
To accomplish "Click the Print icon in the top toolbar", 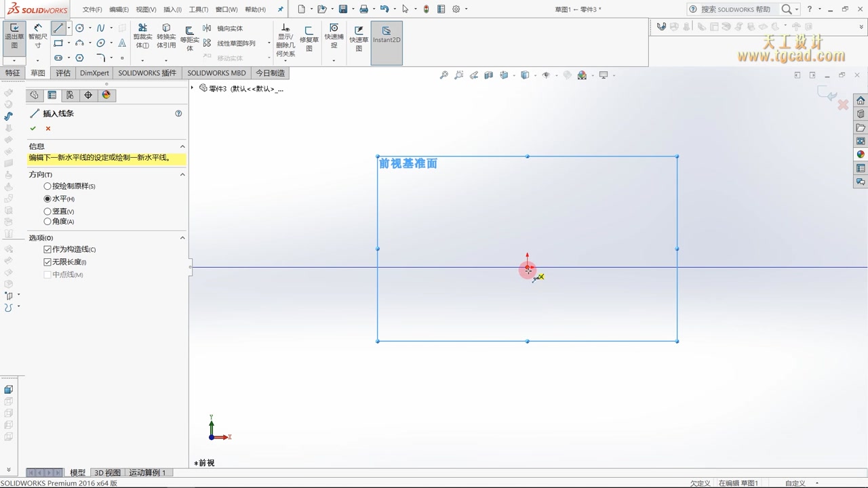I will 364,9.
